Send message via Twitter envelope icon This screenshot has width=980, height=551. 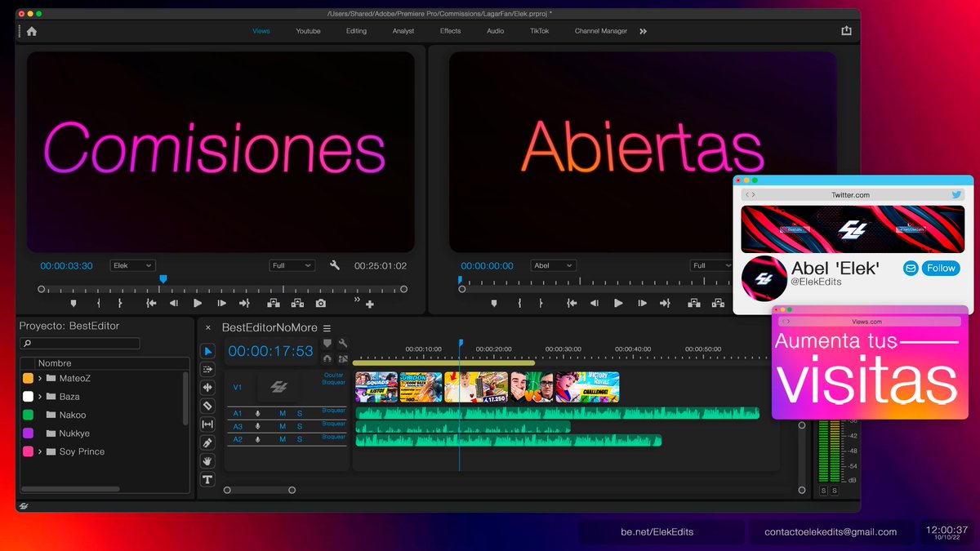tap(911, 268)
